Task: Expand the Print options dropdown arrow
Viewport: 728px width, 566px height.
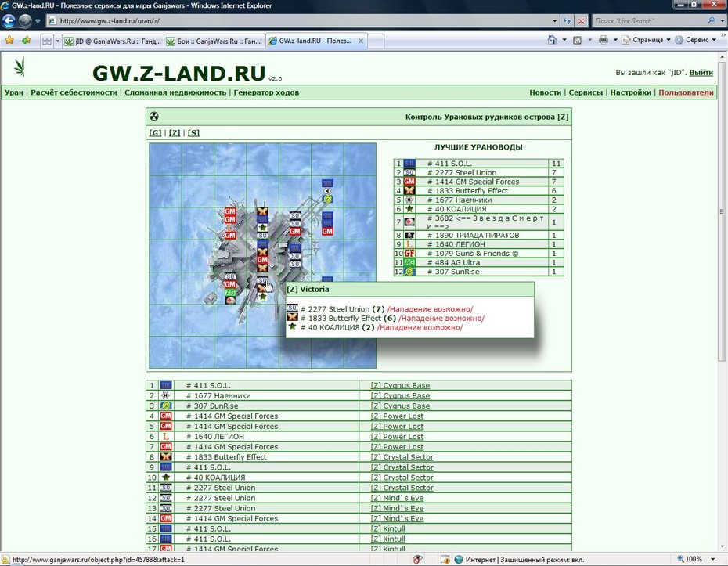Action: click(615, 40)
